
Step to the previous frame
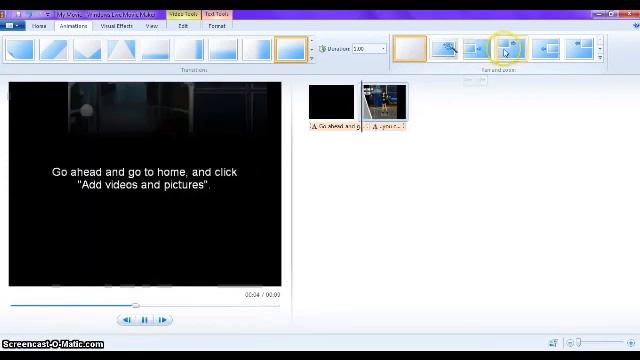127,320
